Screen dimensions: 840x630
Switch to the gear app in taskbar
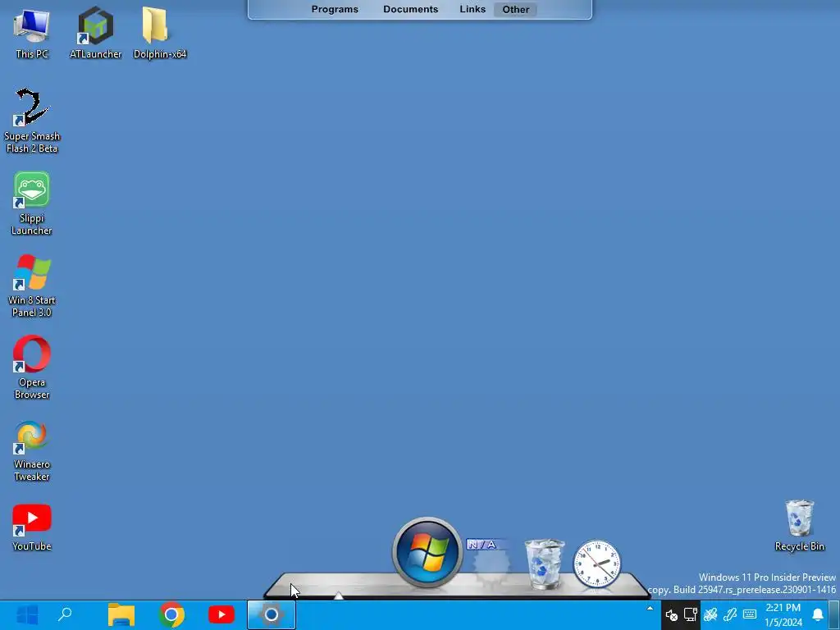(271, 614)
